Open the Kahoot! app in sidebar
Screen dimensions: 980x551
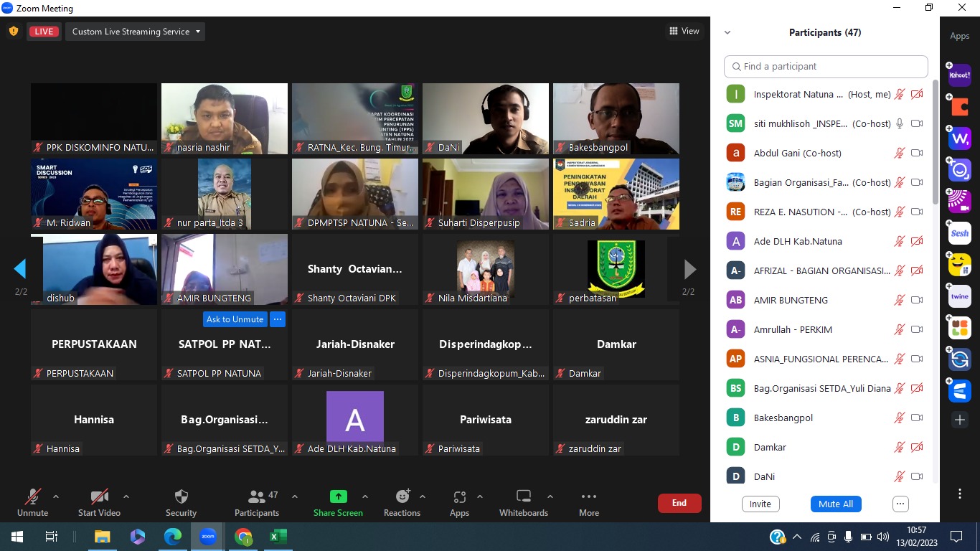959,75
